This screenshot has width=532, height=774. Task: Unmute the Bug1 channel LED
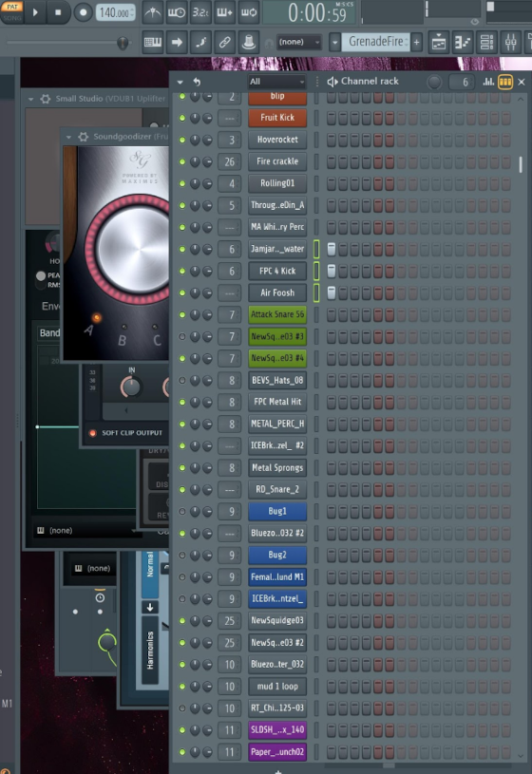tap(182, 511)
